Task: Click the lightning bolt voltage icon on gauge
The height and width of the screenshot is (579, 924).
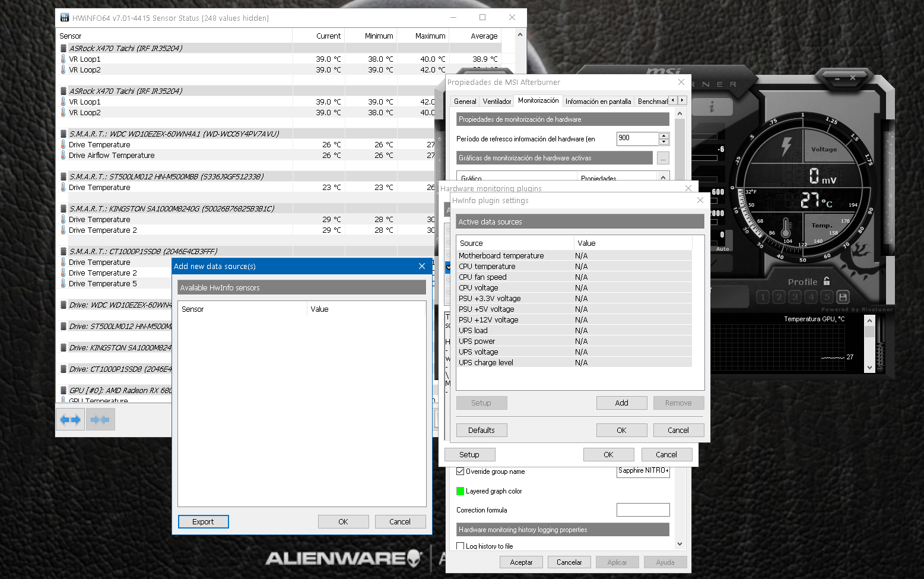Action: 786,146
